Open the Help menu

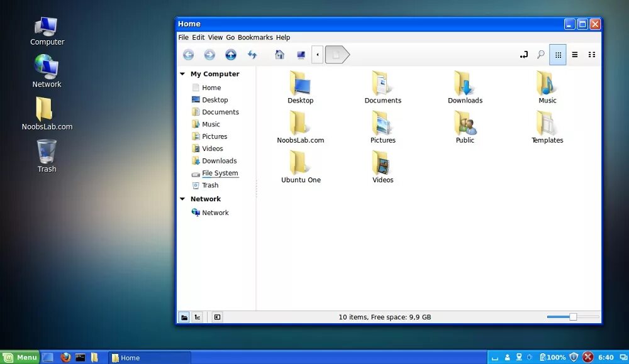[283, 37]
